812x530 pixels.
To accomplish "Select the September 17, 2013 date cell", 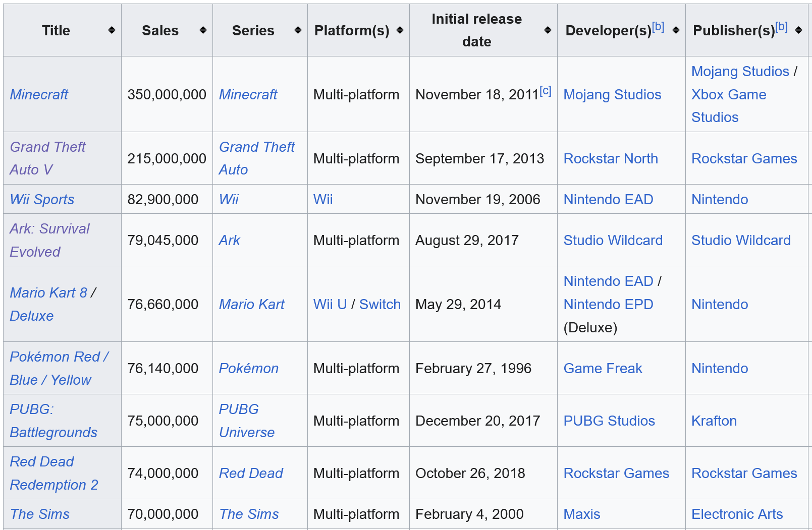I will coord(483,158).
